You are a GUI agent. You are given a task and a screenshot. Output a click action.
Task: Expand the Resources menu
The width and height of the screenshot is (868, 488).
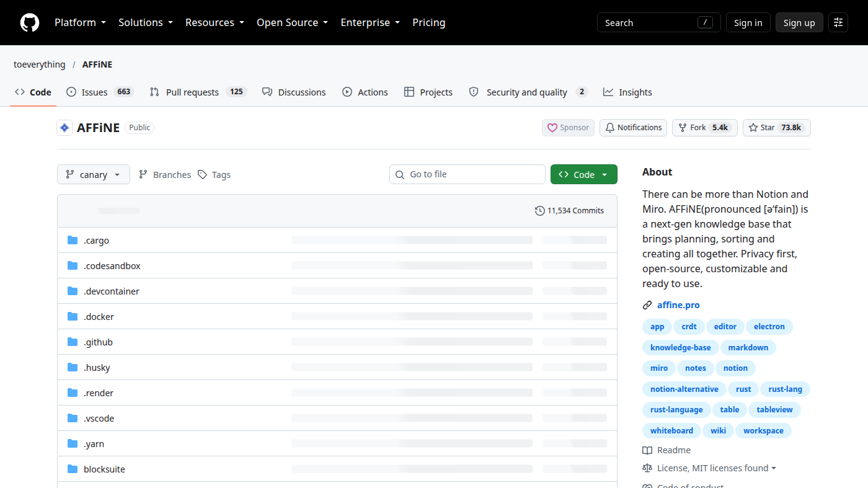[215, 22]
